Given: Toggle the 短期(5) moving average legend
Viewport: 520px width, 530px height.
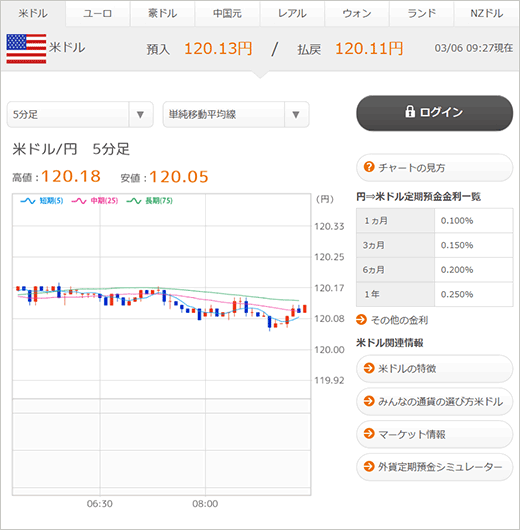Looking at the screenshot, I should tap(42, 201).
